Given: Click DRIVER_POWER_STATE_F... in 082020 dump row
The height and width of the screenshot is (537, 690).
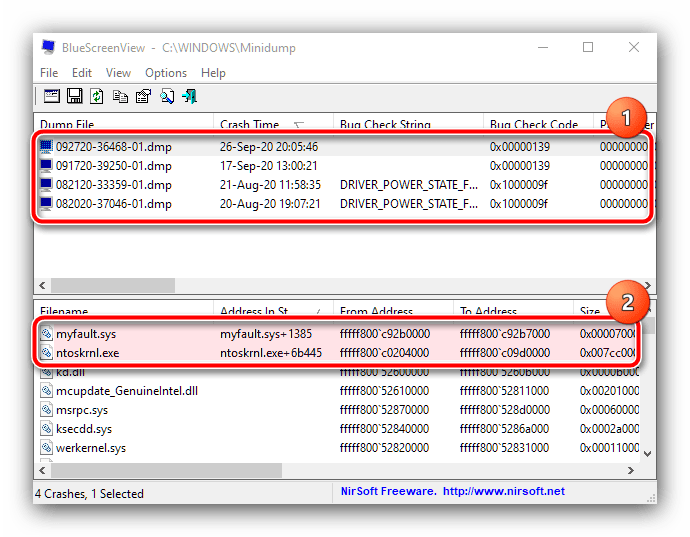Looking at the screenshot, I should click(409, 204).
